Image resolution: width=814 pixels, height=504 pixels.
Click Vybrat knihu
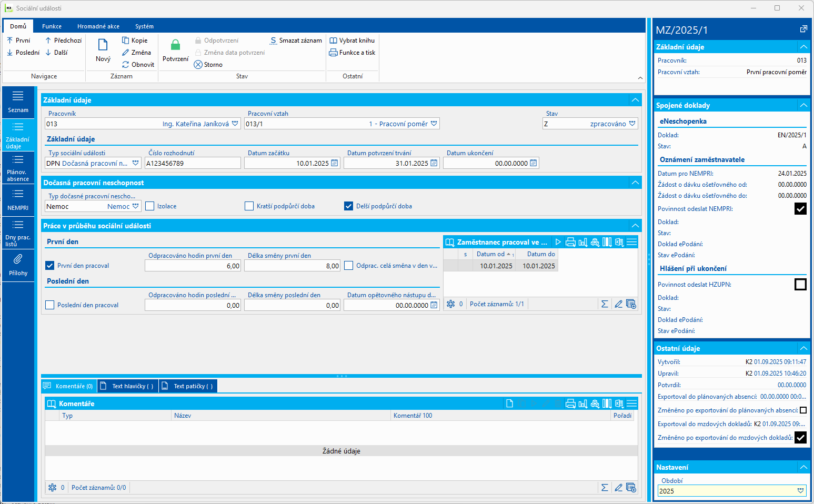(x=352, y=41)
